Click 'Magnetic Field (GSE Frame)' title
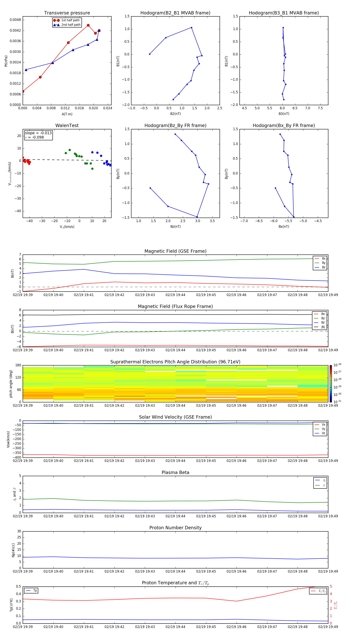Viewport: 351px width, 644px height. [x=175, y=251]
